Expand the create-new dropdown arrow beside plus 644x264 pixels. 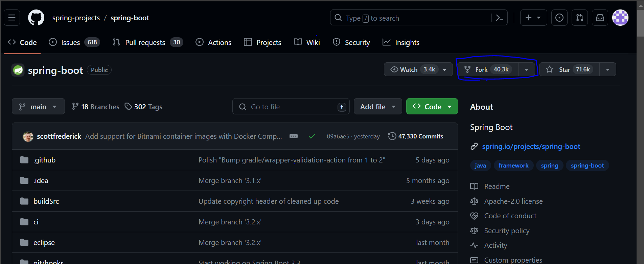[539, 18]
